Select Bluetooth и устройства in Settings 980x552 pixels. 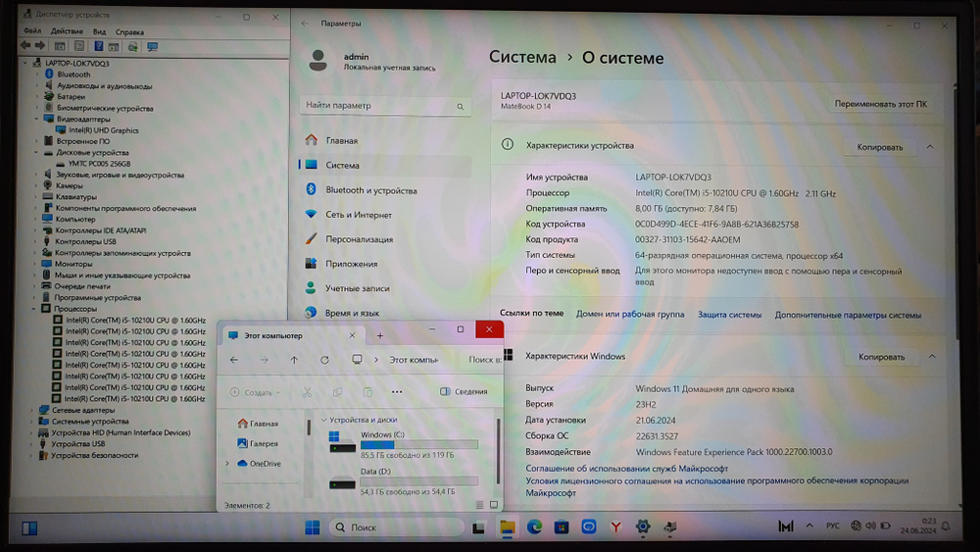click(x=384, y=190)
